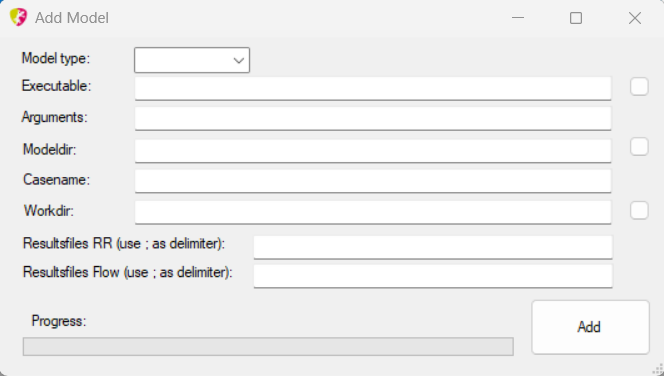Focus the Executable input field
The width and height of the screenshot is (664, 376).
pos(373,88)
